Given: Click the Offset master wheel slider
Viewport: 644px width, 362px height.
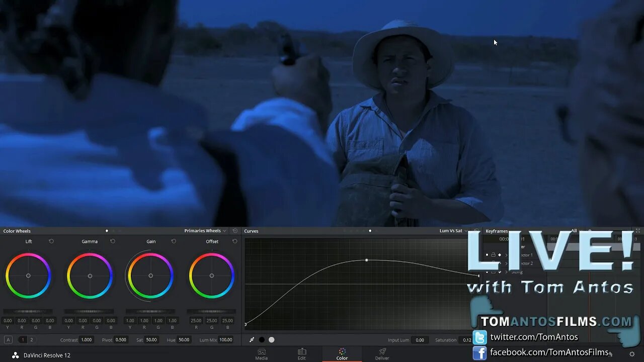Looking at the screenshot, I should (x=212, y=311).
